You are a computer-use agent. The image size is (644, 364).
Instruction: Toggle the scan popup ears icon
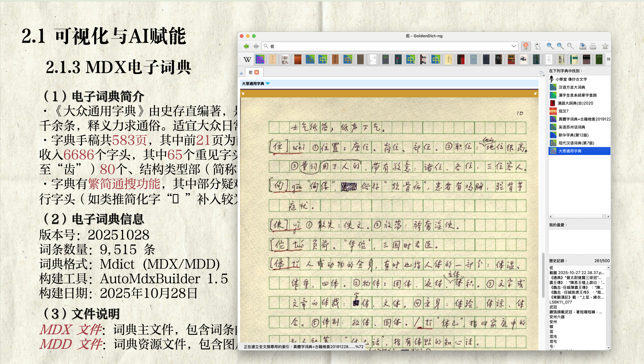(x=538, y=46)
